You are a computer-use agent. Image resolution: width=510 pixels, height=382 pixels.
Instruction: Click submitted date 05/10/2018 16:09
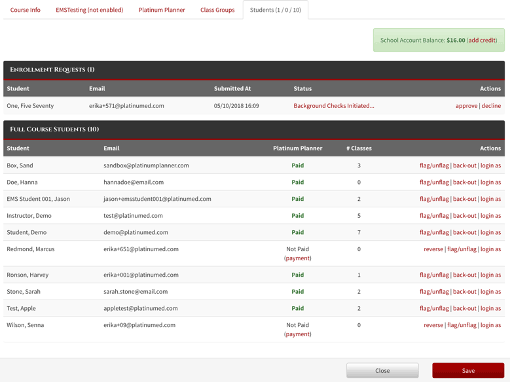236,106
